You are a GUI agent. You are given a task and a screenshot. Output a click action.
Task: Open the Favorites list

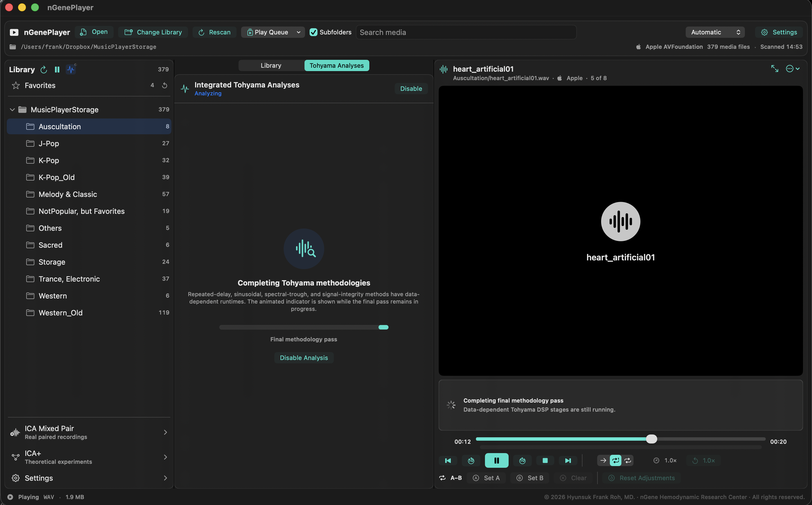89,85
